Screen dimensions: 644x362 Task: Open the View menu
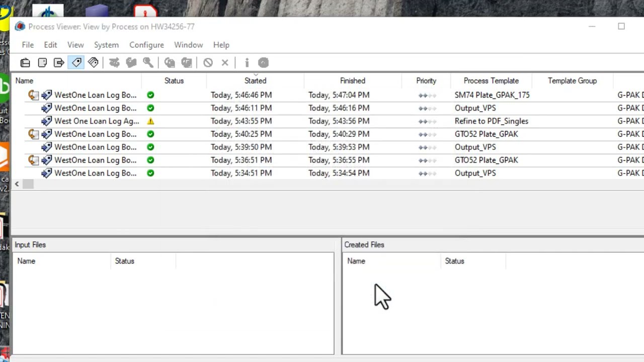point(75,45)
